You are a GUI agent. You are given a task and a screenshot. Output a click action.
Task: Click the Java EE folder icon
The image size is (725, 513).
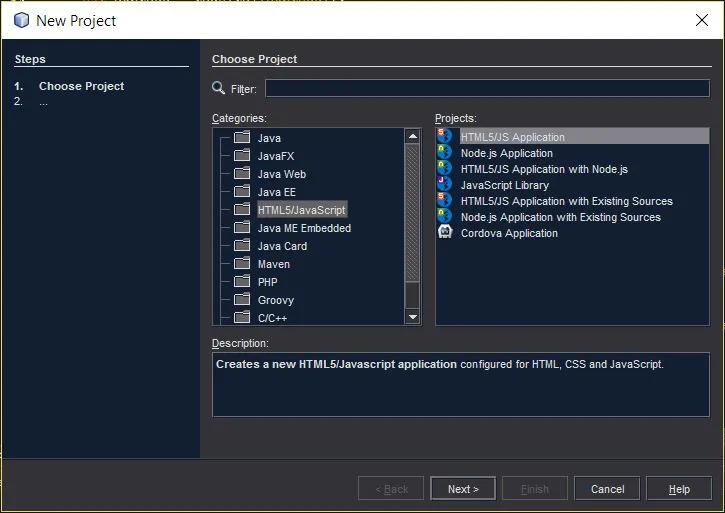242,191
